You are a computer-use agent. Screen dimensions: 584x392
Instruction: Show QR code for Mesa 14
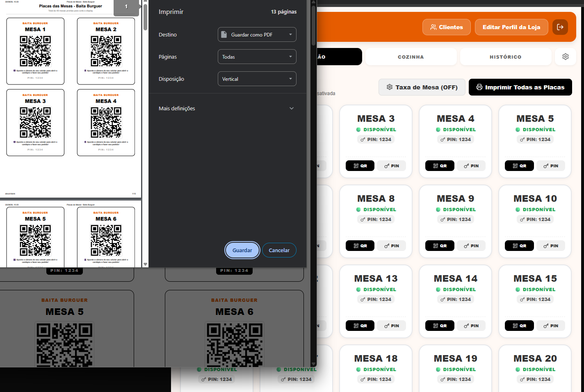[440, 326]
